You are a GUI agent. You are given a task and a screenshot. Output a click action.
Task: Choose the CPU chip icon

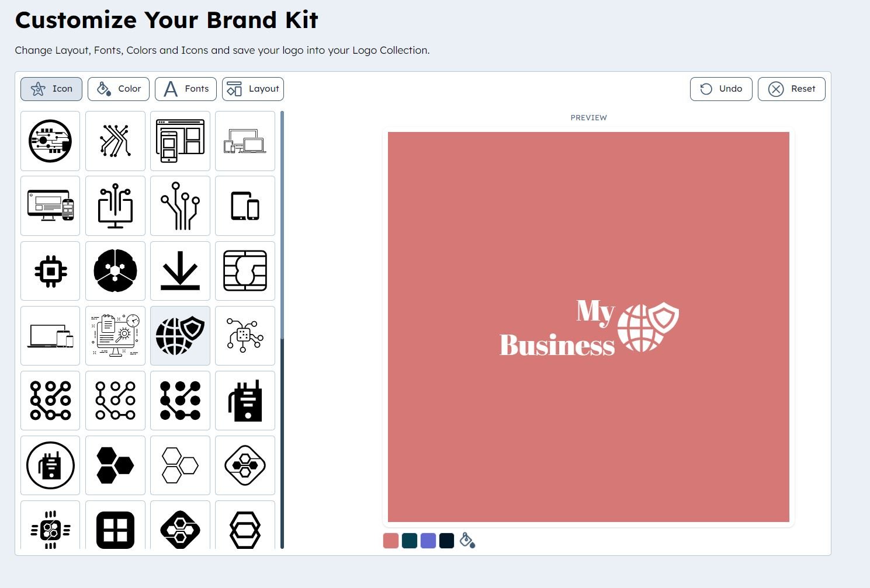(50, 271)
